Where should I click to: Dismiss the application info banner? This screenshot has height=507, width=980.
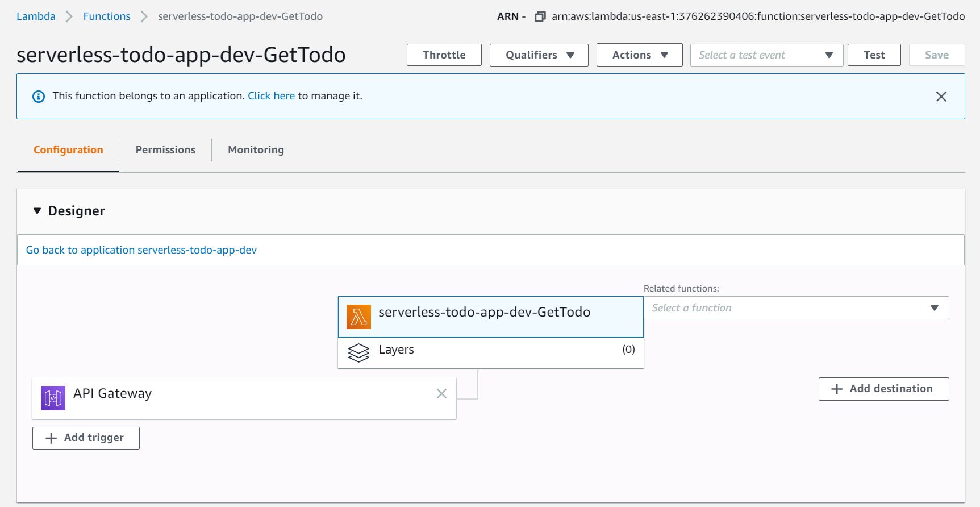(x=941, y=97)
